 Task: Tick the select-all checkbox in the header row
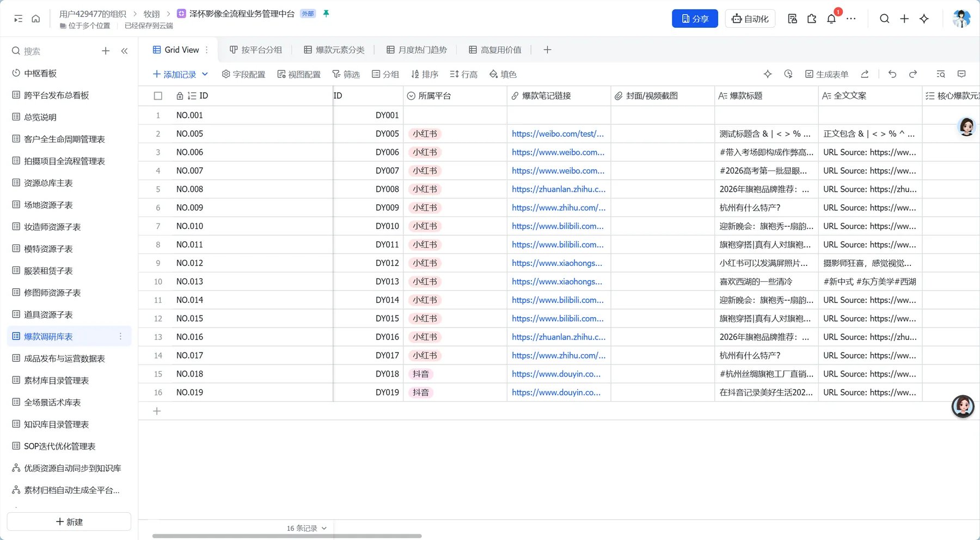click(x=158, y=96)
